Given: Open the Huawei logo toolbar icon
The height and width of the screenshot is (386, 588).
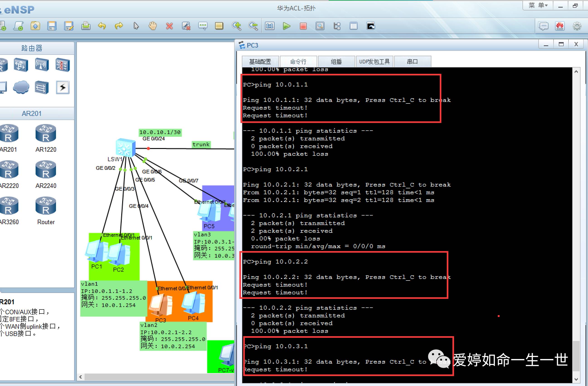Looking at the screenshot, I should pyautogui.click(x=560, y=26).
